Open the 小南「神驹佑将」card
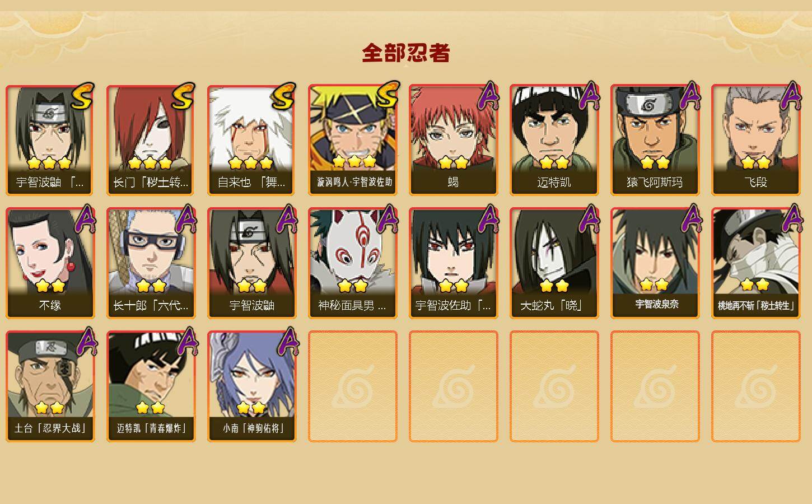The height and width of the screenshot is (504, 812). (252, 386)
